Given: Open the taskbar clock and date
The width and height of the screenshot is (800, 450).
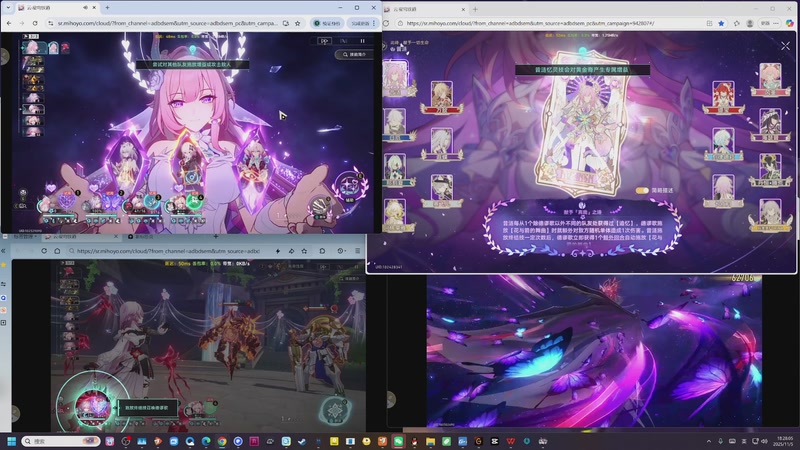Looking at the screenshot, I should [x=782, y=441].
